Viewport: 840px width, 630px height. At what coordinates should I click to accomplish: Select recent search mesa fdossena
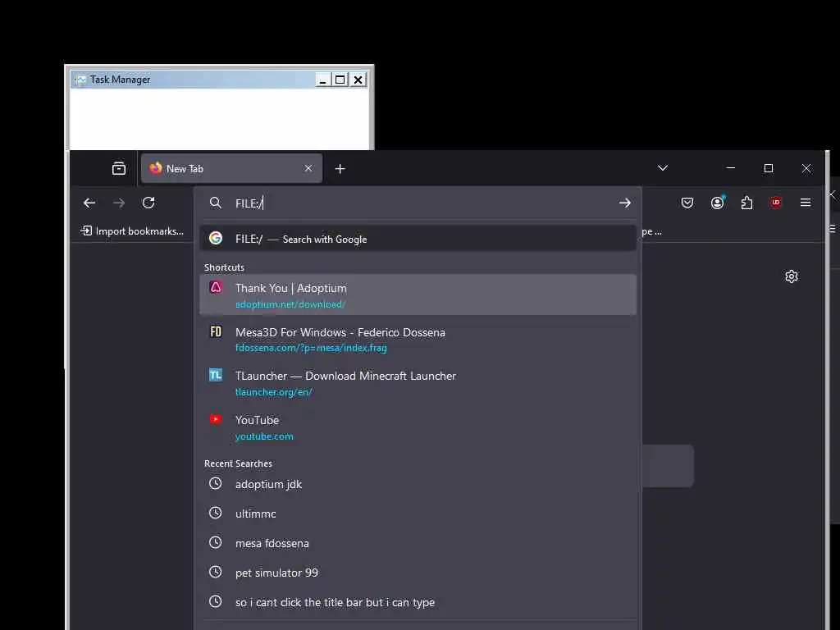pos(418,543)
